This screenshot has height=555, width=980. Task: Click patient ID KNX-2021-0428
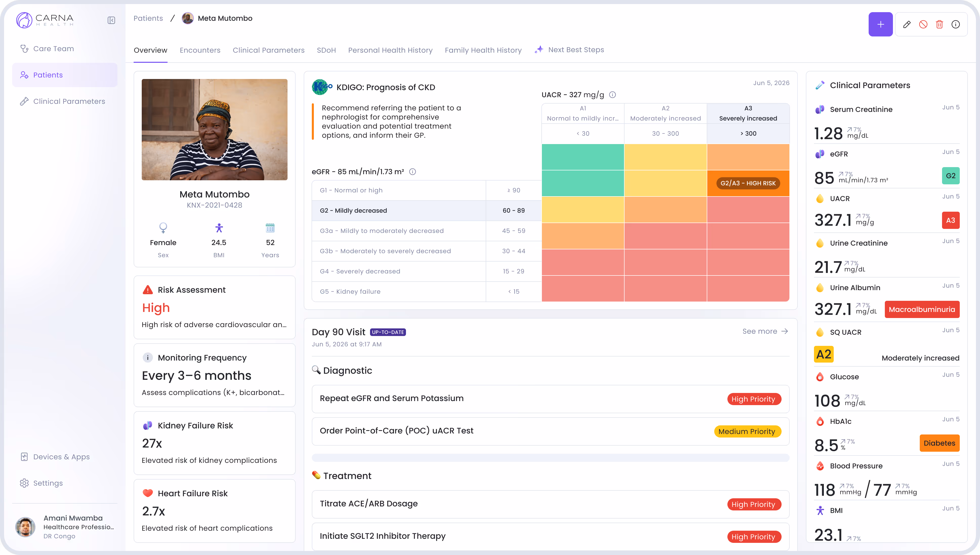pyautogui.click(x=214, y=205)
